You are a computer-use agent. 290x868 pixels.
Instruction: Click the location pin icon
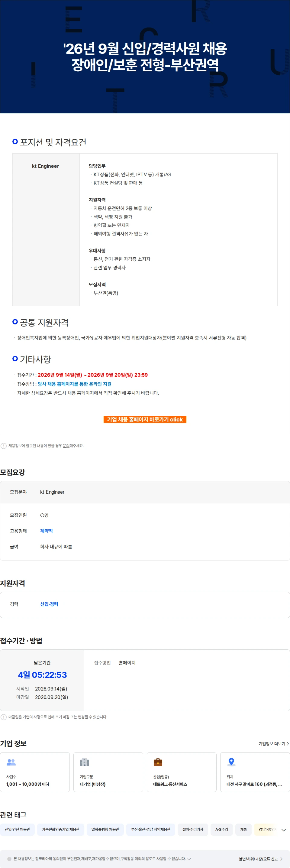coord(231,762)
